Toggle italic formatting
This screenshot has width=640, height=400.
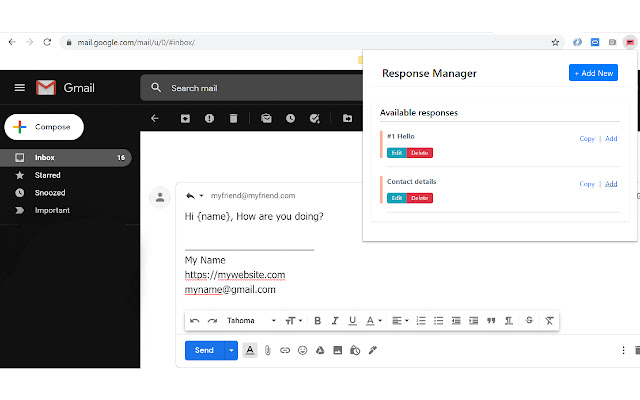coord(335,321)
